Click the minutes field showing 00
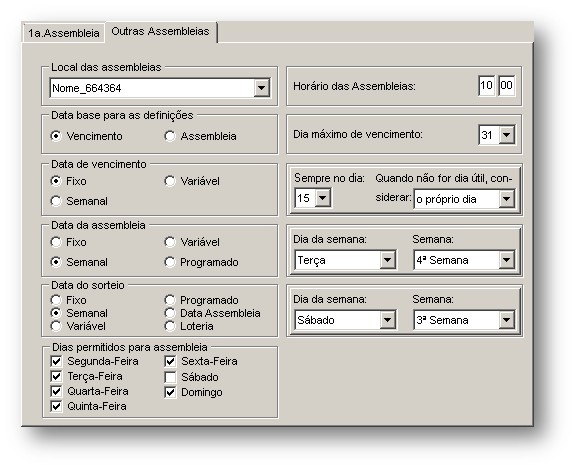 point(506,86)
